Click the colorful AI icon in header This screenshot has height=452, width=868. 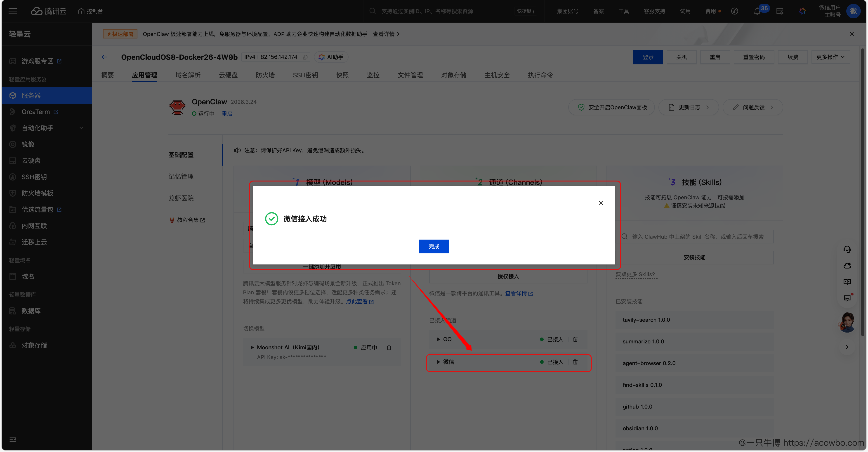click(x=802, y=11)
